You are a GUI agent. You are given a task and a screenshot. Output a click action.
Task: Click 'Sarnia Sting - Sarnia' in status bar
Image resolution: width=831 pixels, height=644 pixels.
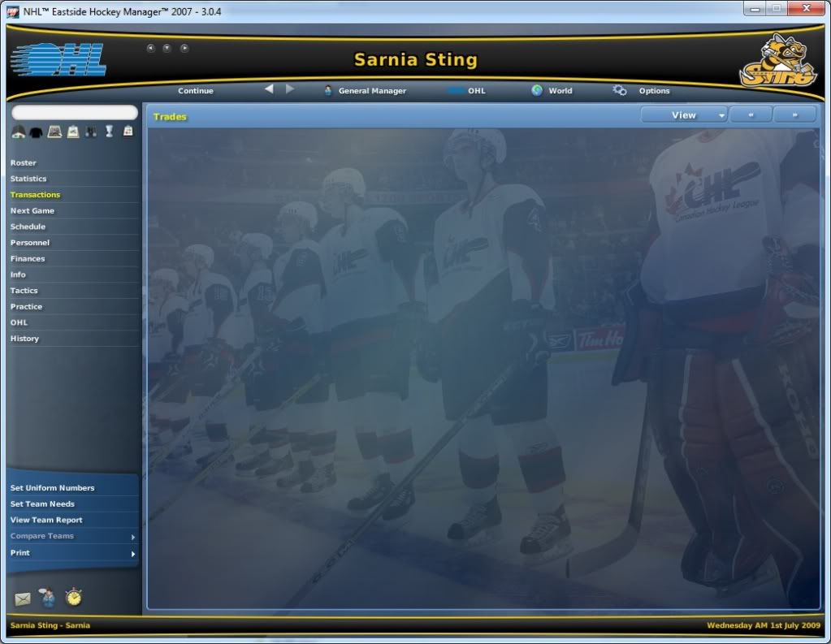point(50,625)
